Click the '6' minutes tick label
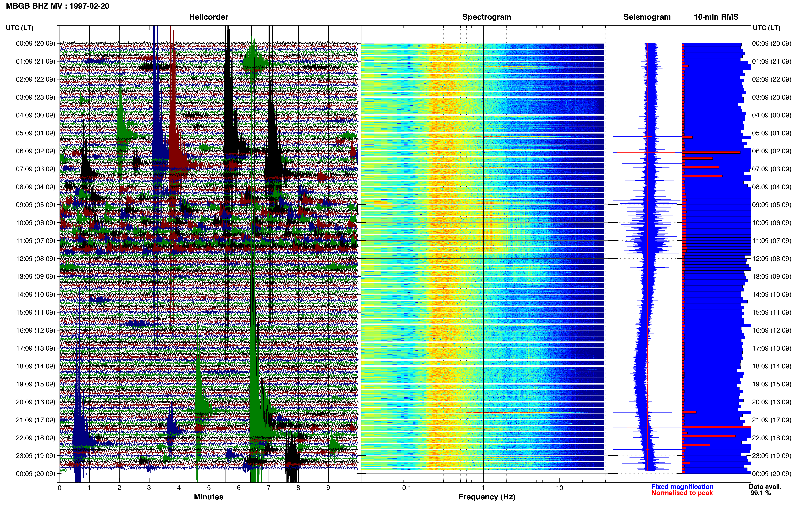This screenshot has width=812, height=508. [239, 487]
